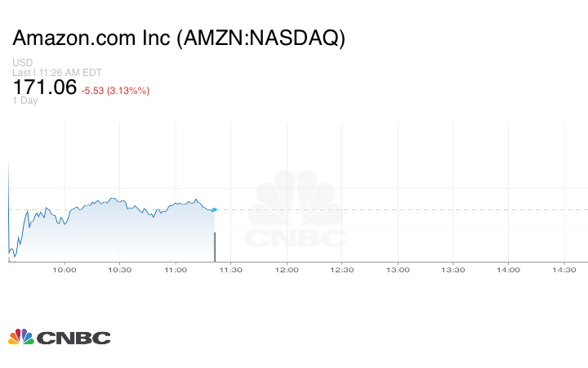Click the USD currency label
This screenshot has width=588, height=368.
click(22, 63)
